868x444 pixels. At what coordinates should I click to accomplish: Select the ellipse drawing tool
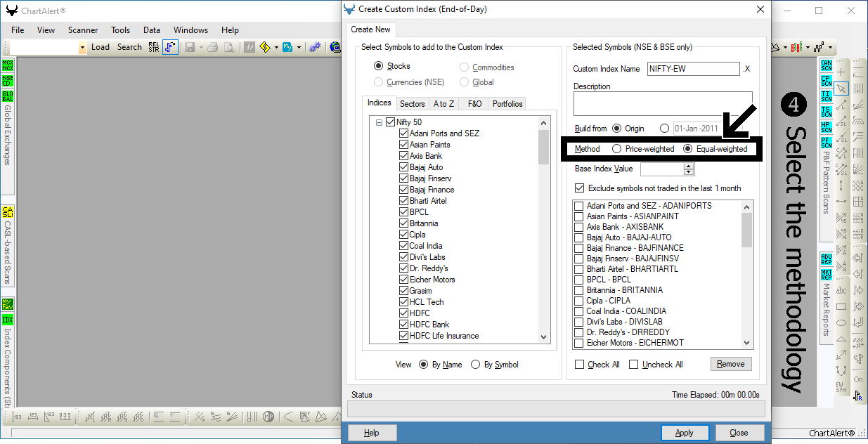tap(841, 322)
